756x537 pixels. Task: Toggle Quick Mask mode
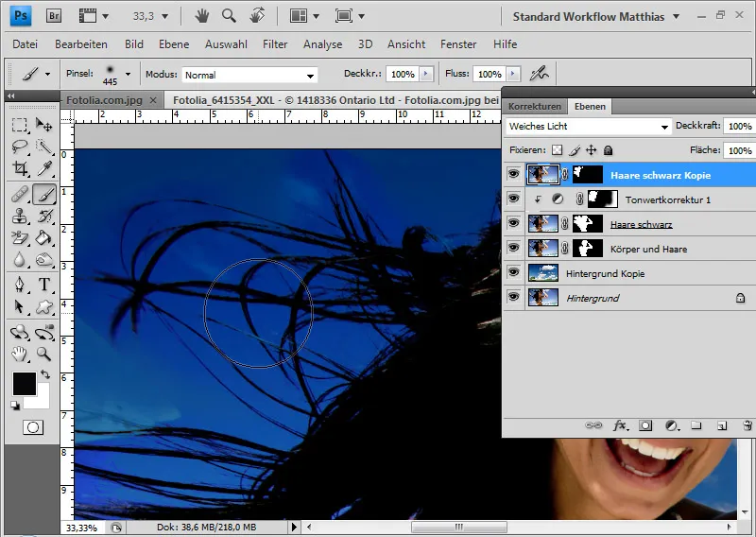[33, 427]
